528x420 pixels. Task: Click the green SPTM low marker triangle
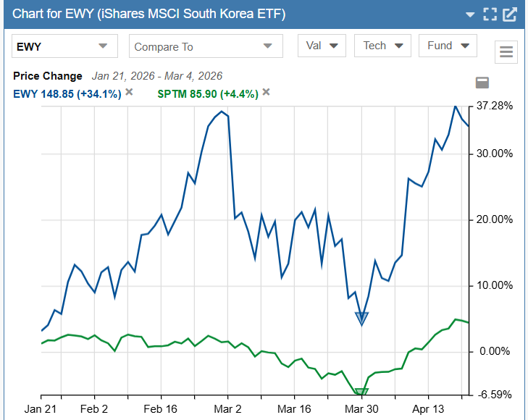point(361,392)
